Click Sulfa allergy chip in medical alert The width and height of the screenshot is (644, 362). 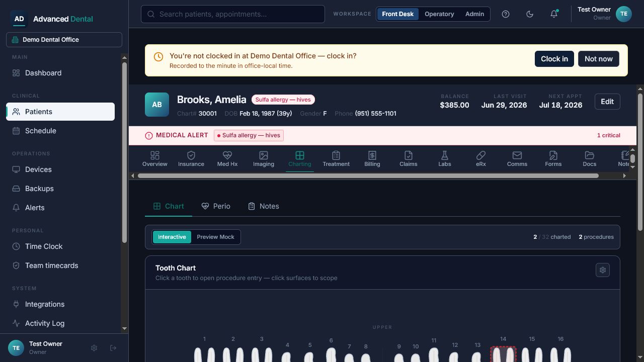[249, 135]
